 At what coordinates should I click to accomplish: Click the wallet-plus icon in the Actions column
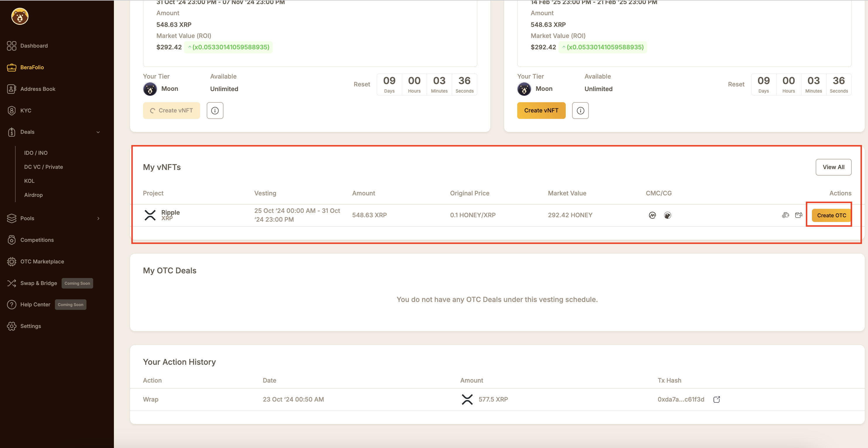click(x=785, y=215)
